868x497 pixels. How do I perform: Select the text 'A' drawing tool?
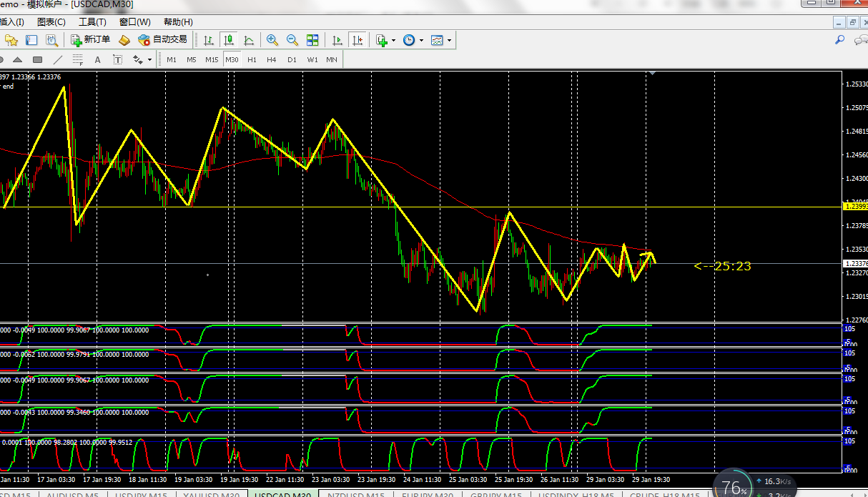pos(98,59)
